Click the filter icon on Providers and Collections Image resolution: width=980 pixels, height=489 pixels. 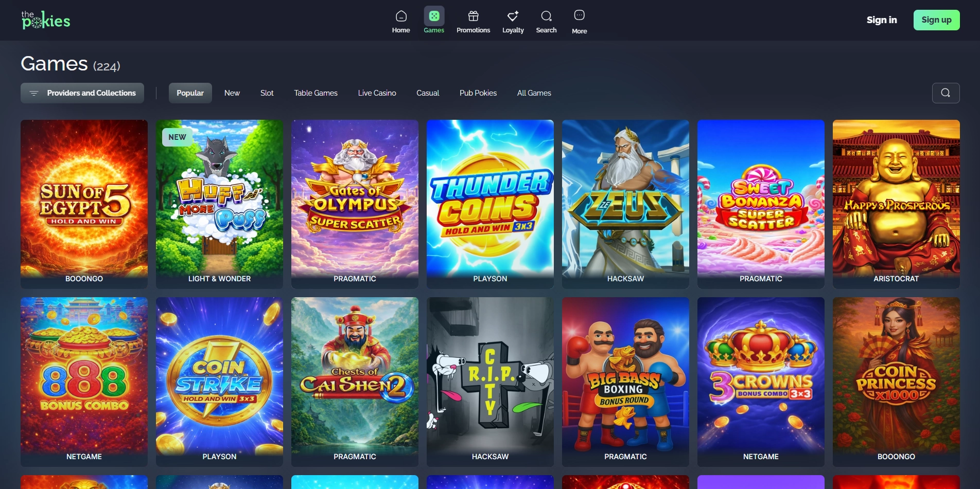pyautogui.click(x=34, y=93)
